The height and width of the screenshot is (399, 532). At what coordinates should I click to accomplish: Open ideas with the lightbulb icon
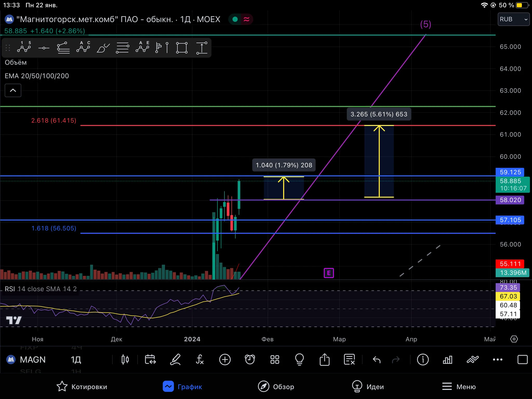[x=300, y=360]
